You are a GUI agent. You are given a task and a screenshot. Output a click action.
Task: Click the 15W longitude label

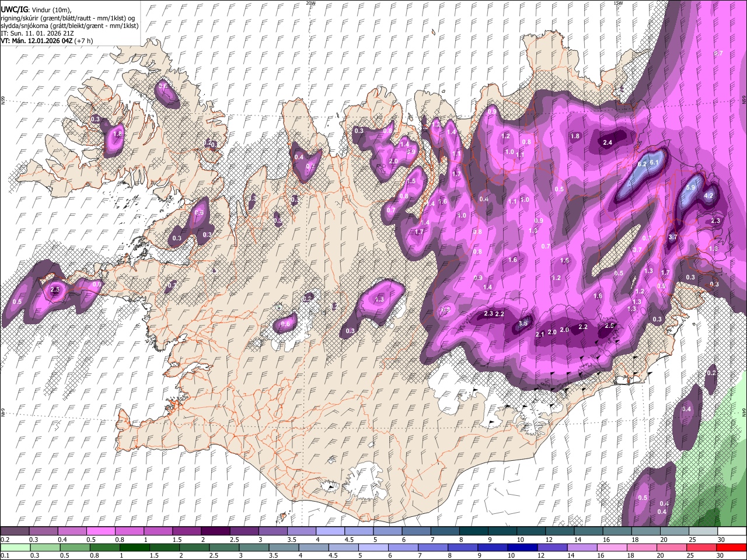[x=618, y=3]
